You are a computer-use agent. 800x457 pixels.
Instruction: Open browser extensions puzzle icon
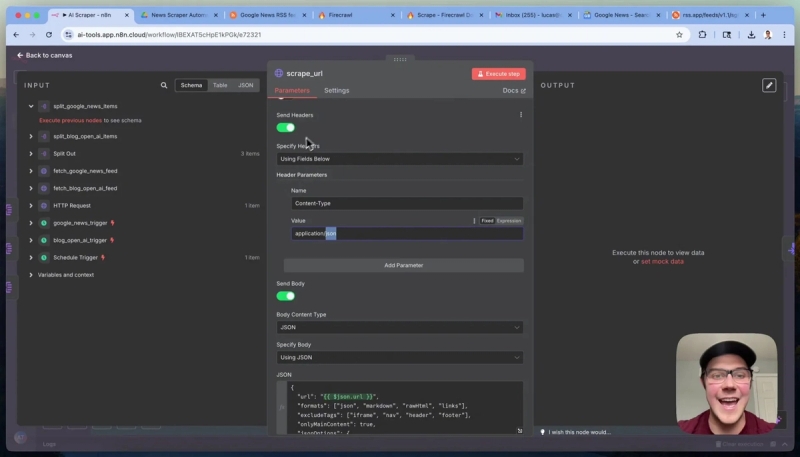(x=702, y=35)
